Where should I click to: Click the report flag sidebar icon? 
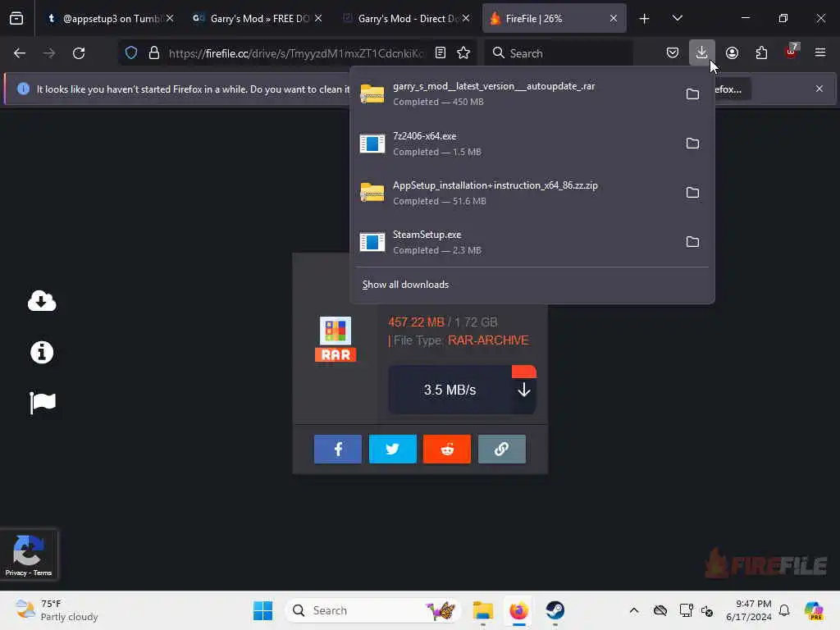[43, 403]
